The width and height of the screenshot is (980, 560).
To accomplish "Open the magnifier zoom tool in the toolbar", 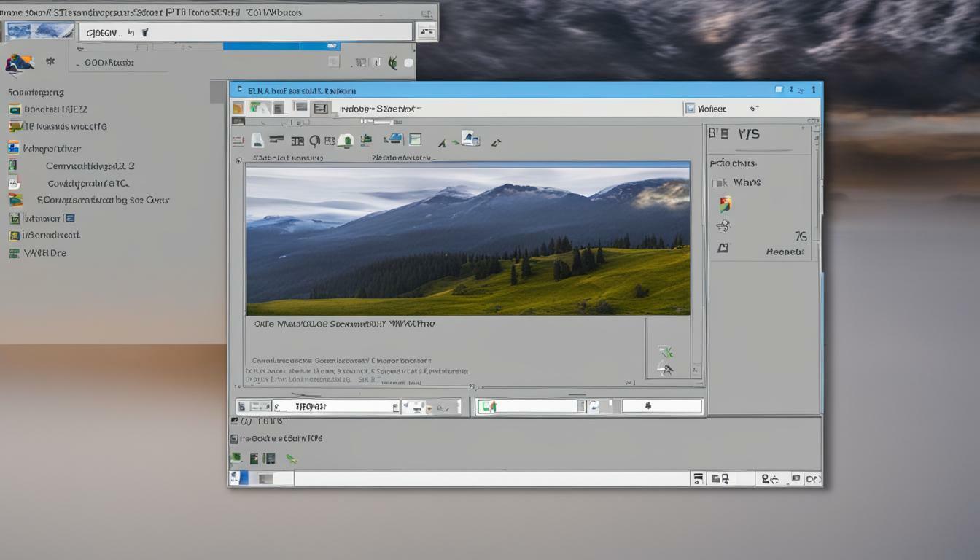I will 314,141.
